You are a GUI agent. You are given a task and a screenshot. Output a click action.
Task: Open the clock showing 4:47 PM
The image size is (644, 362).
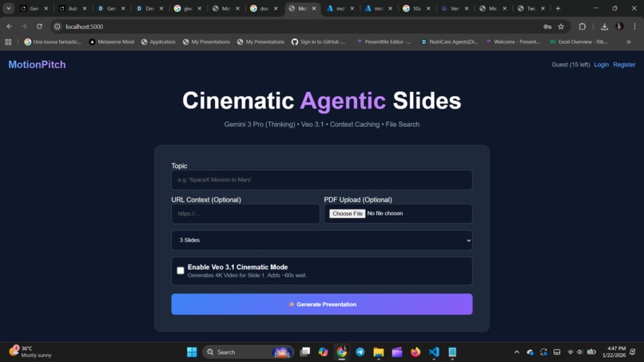pyautogui.click(x=614, y=352)
